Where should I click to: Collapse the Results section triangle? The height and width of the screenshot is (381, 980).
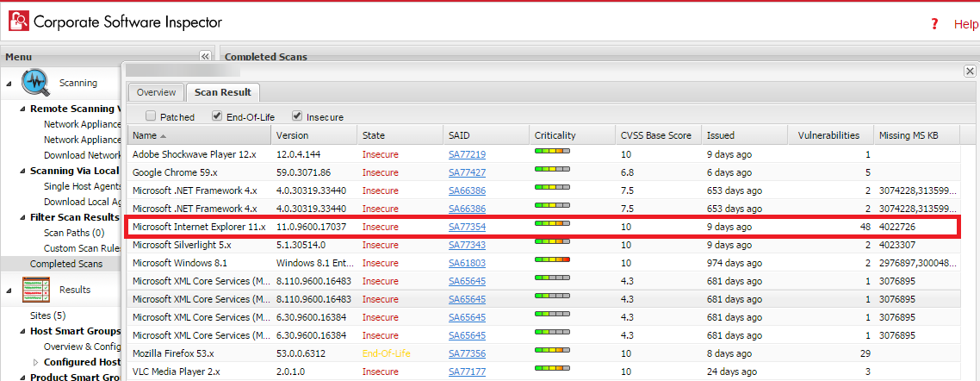[x=8, y=290]
